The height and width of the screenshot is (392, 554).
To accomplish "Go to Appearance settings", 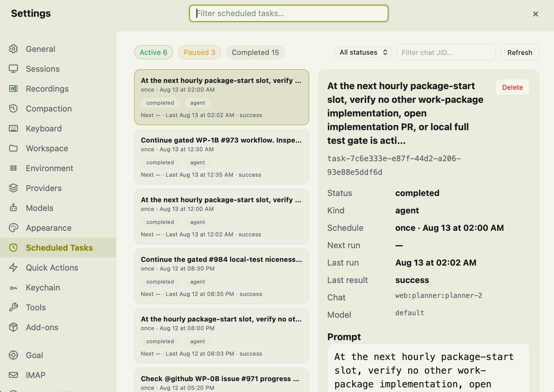I will click(58, 228).
